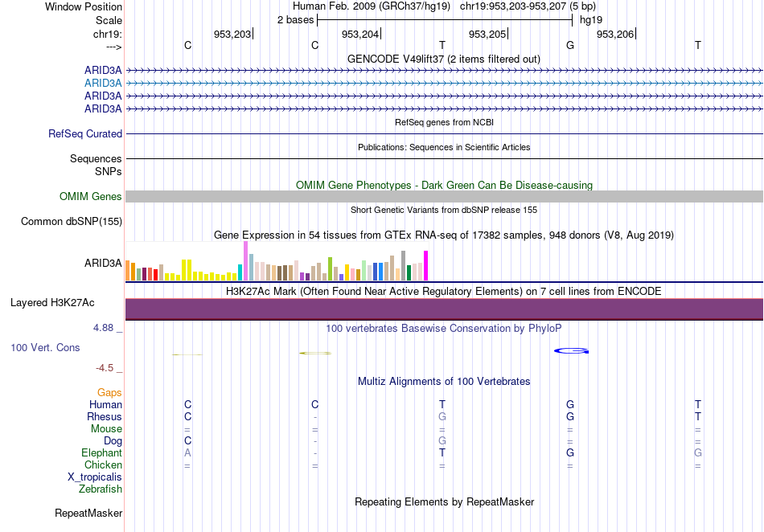Click the Rhesus alignment row label
The width and height of the screenshot is (764, 532).
pyautogui.click(x=105, y=417)
